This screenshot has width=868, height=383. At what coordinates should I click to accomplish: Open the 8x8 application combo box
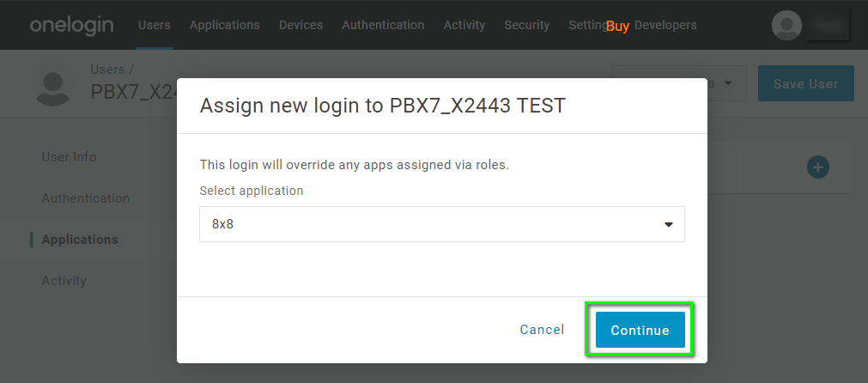[x=442, y=224]
